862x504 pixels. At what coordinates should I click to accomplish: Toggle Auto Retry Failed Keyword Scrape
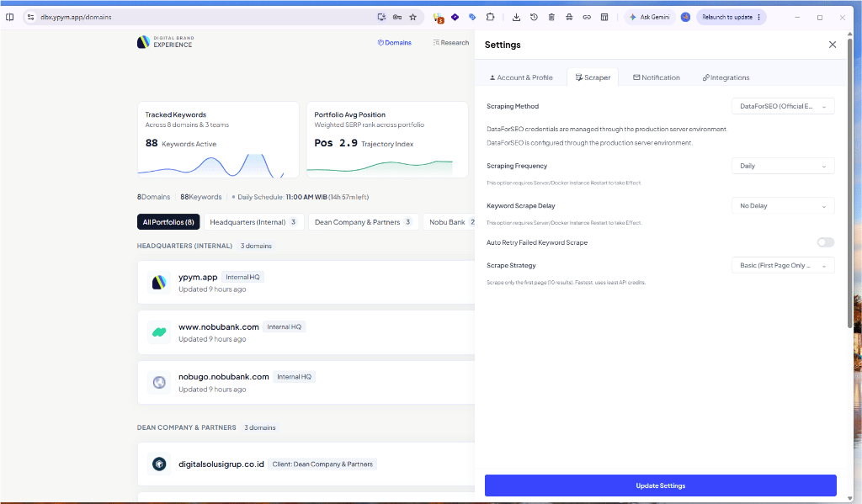[x=825, y=242]
